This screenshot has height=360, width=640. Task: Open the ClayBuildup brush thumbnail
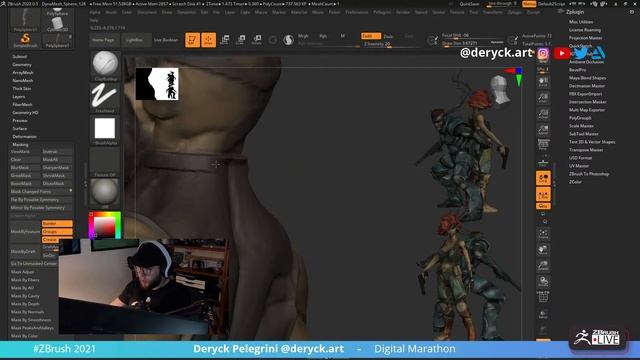pos(105,65)
